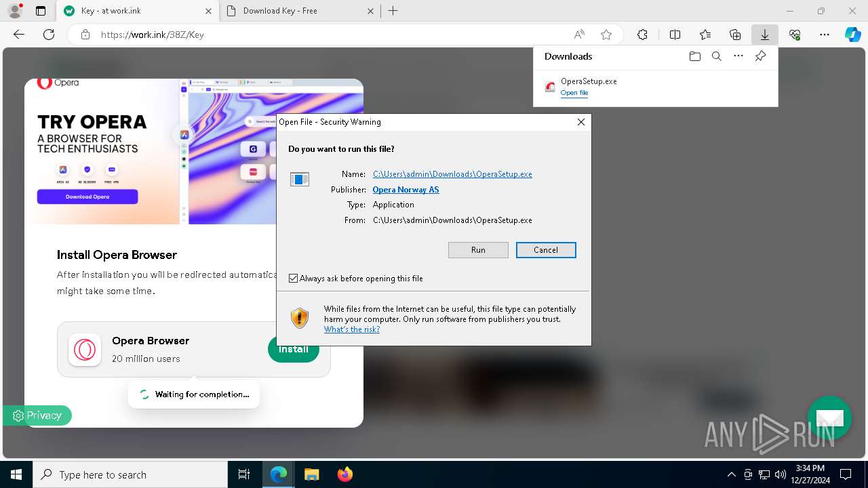
Task: Switch to the 'Download Key - Free' tab
Action: [x=301, y=11]
